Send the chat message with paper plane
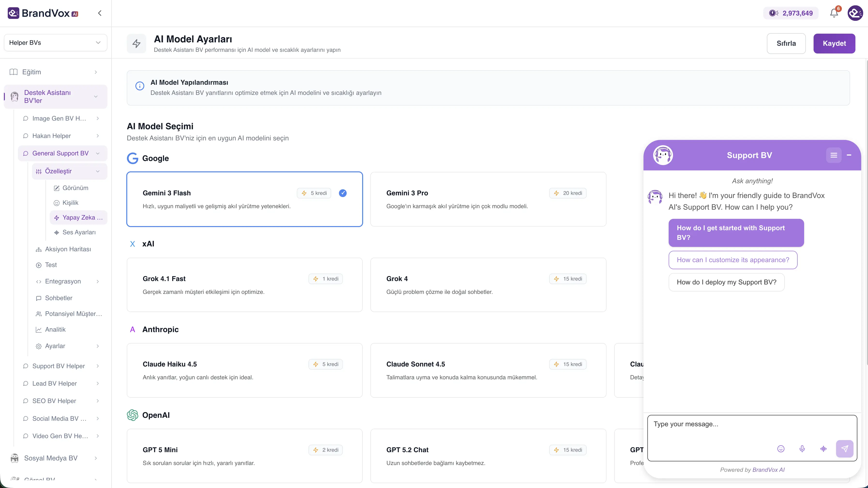 [844, 449]
